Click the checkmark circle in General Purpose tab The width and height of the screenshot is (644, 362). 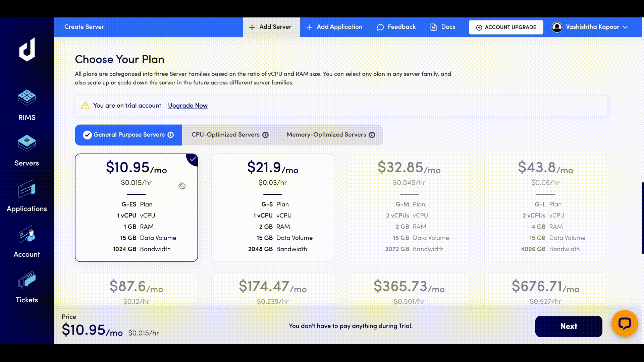87,135
